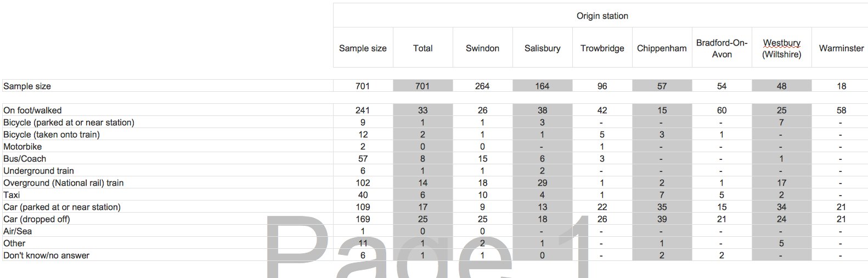Click the Warminster column header
Image resolution: width=868 pixels, height=278 pixels.
841,48
